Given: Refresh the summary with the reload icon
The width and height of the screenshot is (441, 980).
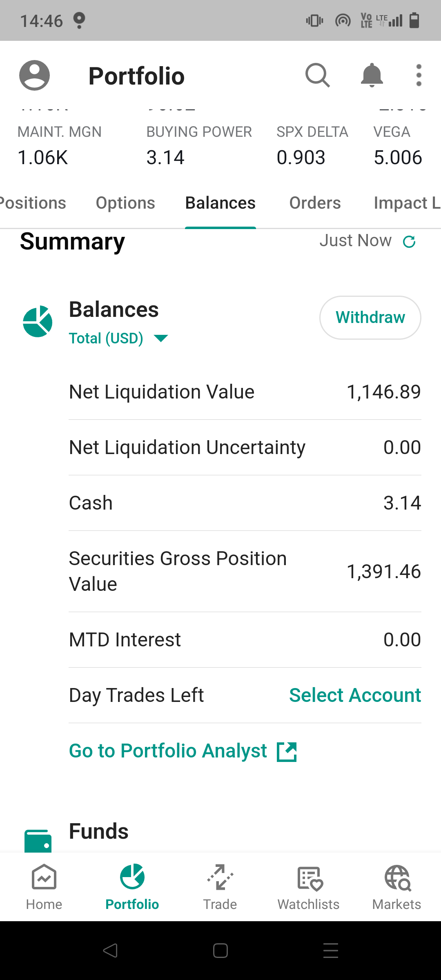Looking at the screenshot, I should coord(409,242).
